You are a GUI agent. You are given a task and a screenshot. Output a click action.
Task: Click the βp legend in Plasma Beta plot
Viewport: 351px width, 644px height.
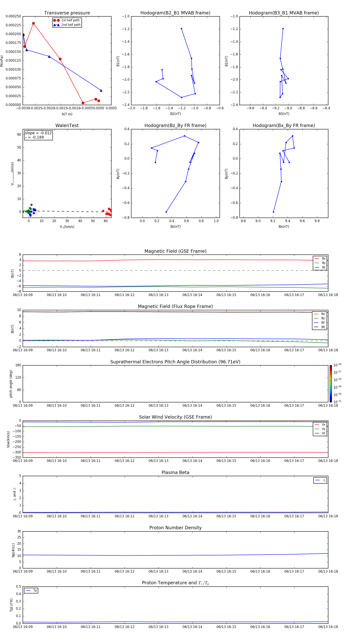coord(320,480)
